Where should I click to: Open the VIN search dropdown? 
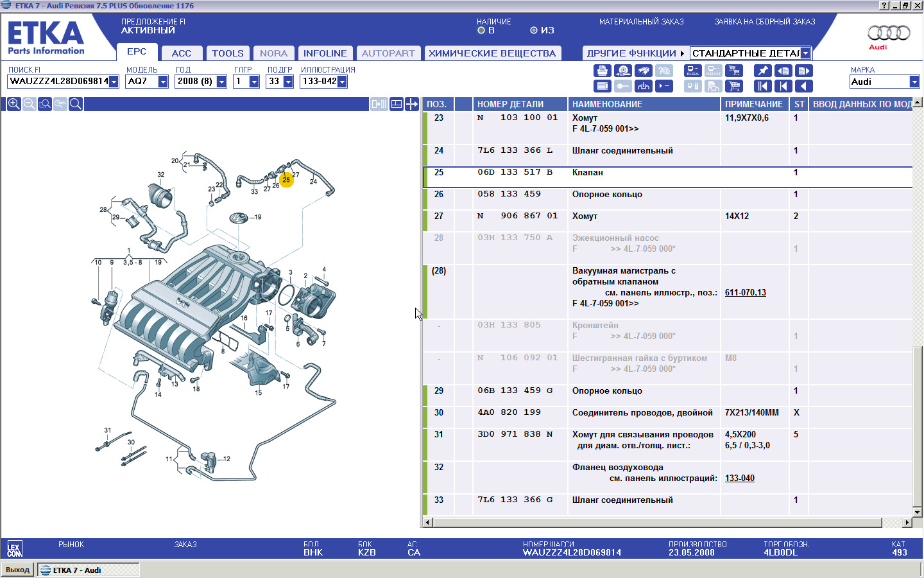(x=114, y=82)
